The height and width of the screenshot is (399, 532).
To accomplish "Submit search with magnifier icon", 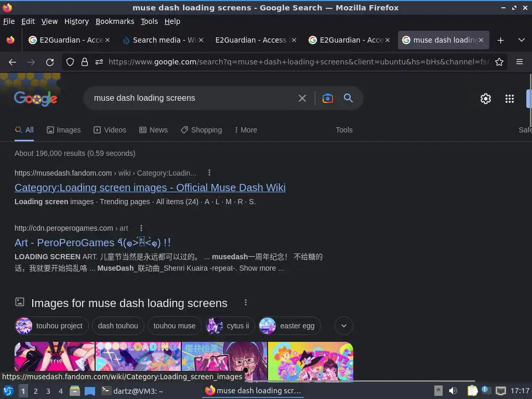I will (349, 98).
